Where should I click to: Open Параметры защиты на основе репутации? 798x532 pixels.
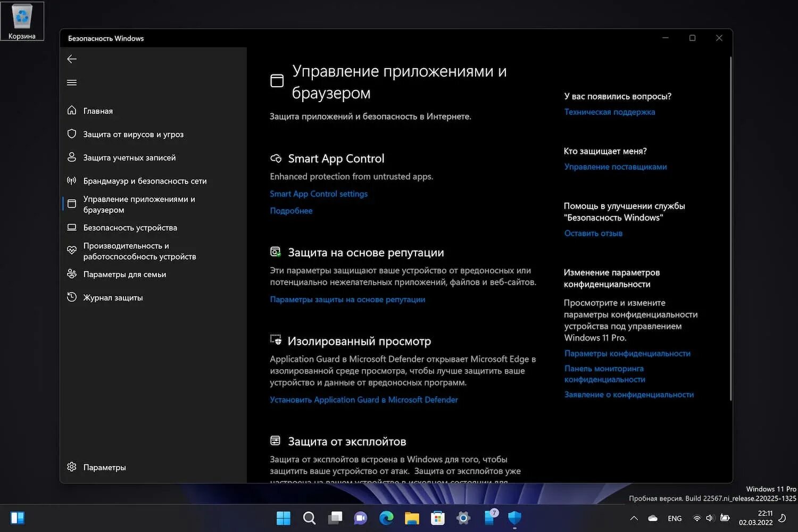(347, 300)
